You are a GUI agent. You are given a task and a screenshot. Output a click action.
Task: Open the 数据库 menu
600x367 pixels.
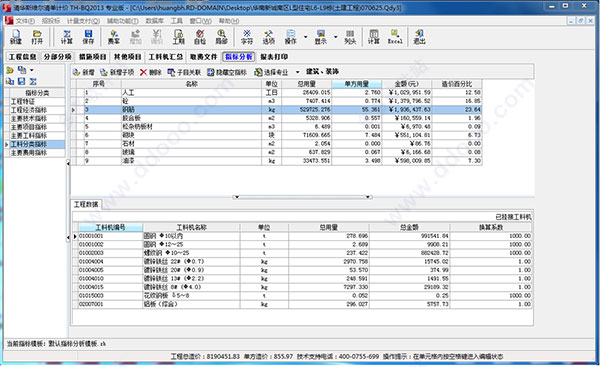(x=155, y=21)
